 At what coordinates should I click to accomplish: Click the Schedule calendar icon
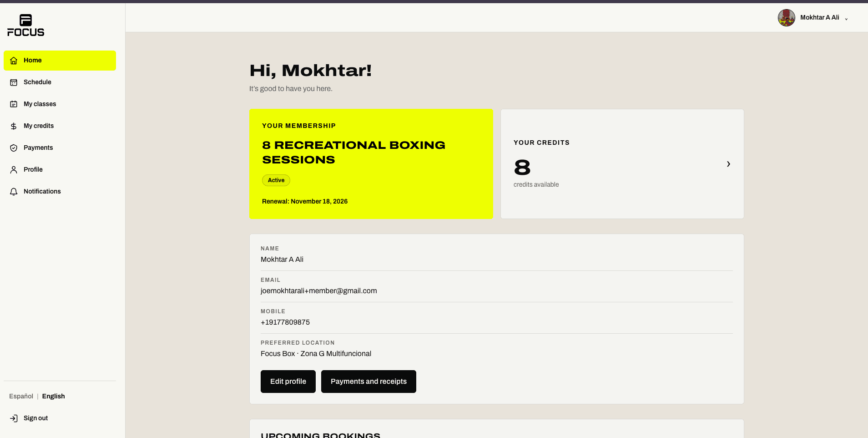pyautogui.click(x=14, y=82)
